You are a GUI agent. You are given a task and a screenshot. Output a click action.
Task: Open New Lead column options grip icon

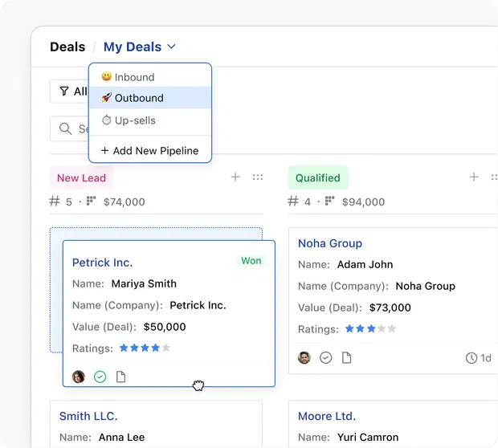[258, 177]
